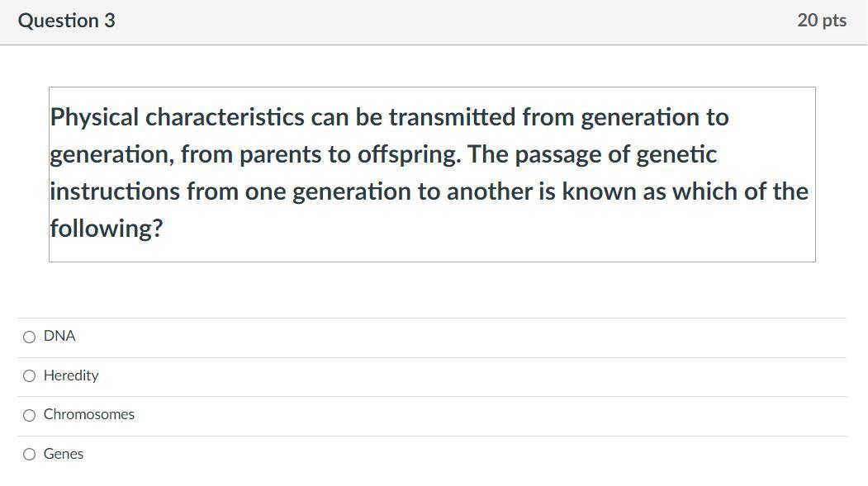Image resolution: width=868 pixels, height=486 pixels.
Task: Click the word "transmitted" in the question
Action: 453,117
